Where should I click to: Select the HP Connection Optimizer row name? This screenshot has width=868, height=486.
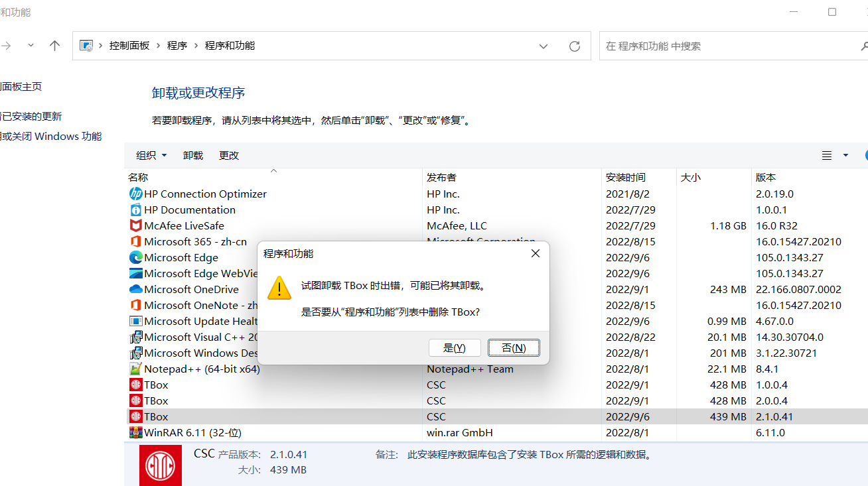pyautogui.click(x=205, y=194)
